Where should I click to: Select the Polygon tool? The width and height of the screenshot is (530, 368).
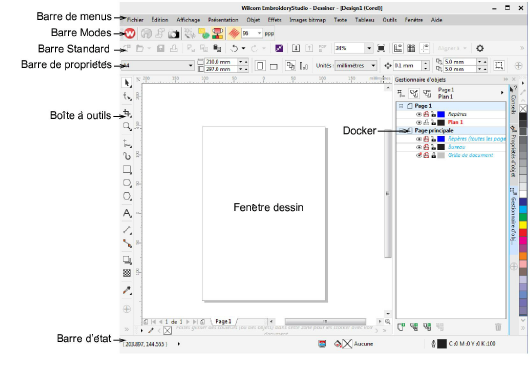pos(127,196)
